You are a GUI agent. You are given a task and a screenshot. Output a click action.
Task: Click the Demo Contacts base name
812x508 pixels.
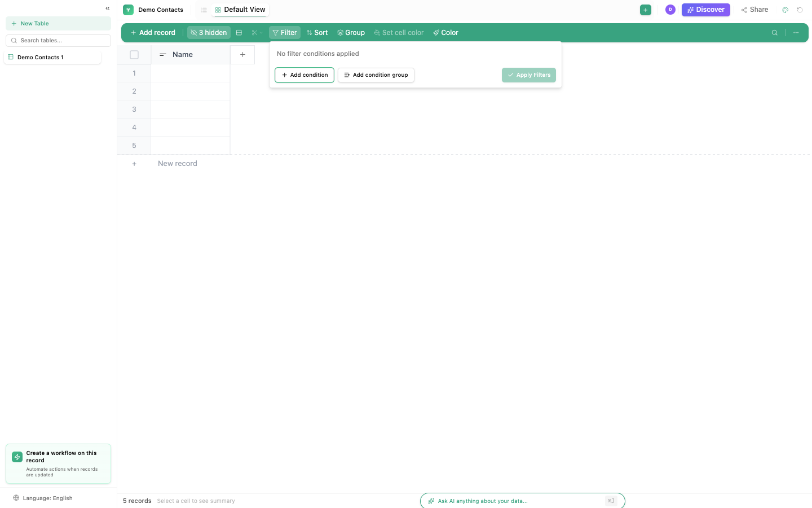(x=161, y=10)
